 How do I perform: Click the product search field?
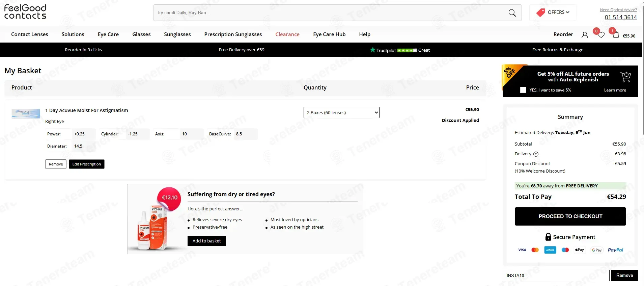click(x=331, y=13)
